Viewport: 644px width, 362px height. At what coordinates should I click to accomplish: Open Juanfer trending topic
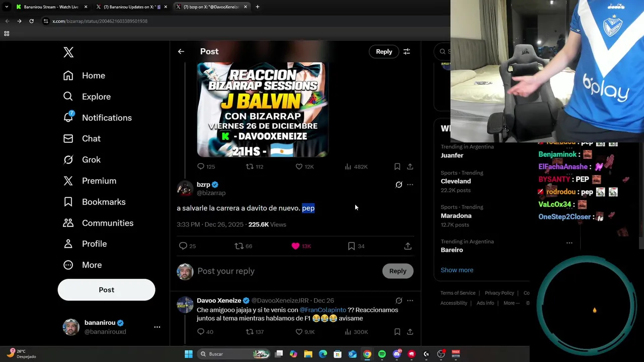pyautogui.click(x=452, y=155)
